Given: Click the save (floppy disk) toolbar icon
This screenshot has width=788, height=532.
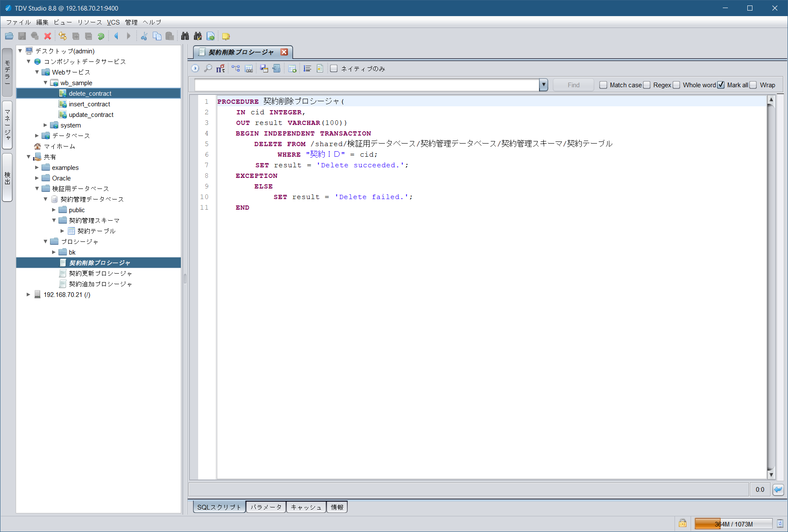Looking at the screenshot, I should tap(22, 36).
